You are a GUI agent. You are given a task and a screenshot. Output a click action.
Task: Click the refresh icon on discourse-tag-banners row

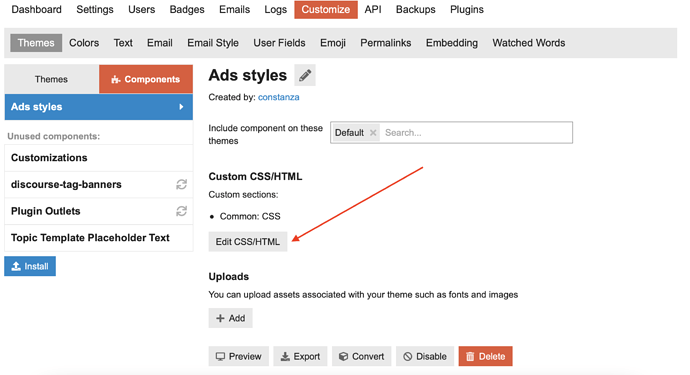pyautogui.click(x=181, y=184)
